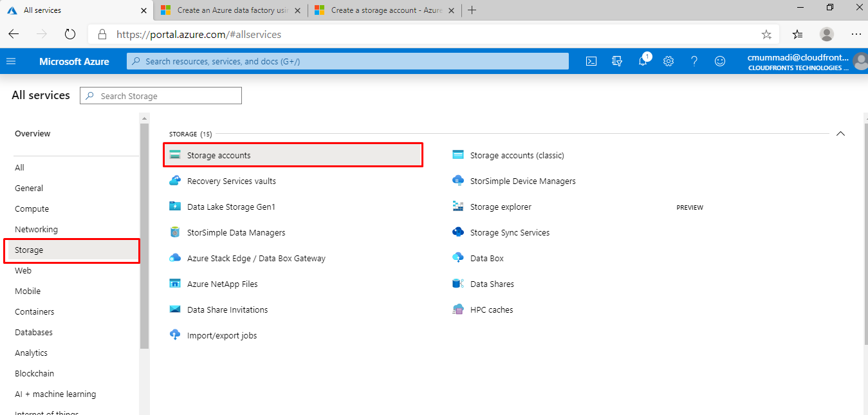Viewport: 868px width, 415px height.
Task: Click the Azure NetApp Files icon
Action: pyautogui.click(x=175, y=284)
